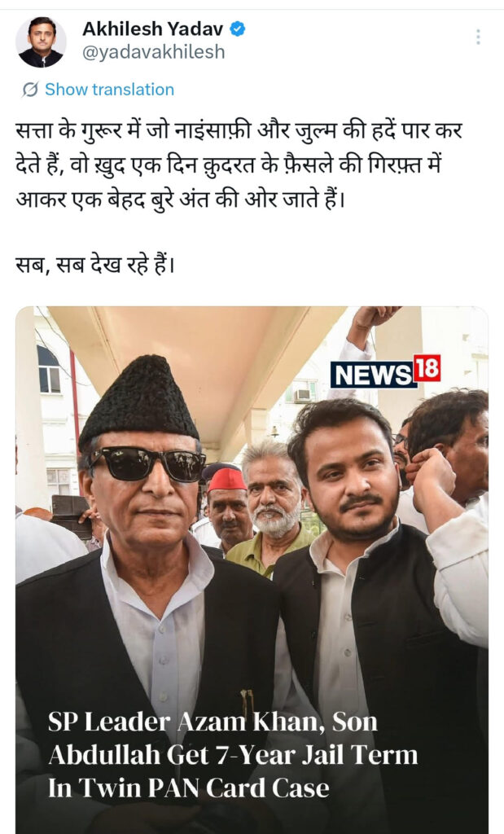Open the three-dot more options menu

click(x=478, y=37)
